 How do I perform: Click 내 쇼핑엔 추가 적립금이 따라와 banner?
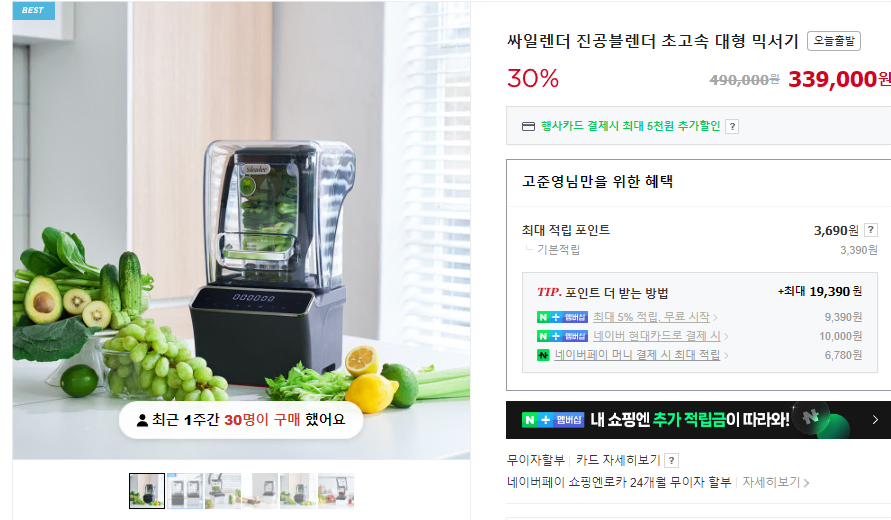(x=698, y=420)
